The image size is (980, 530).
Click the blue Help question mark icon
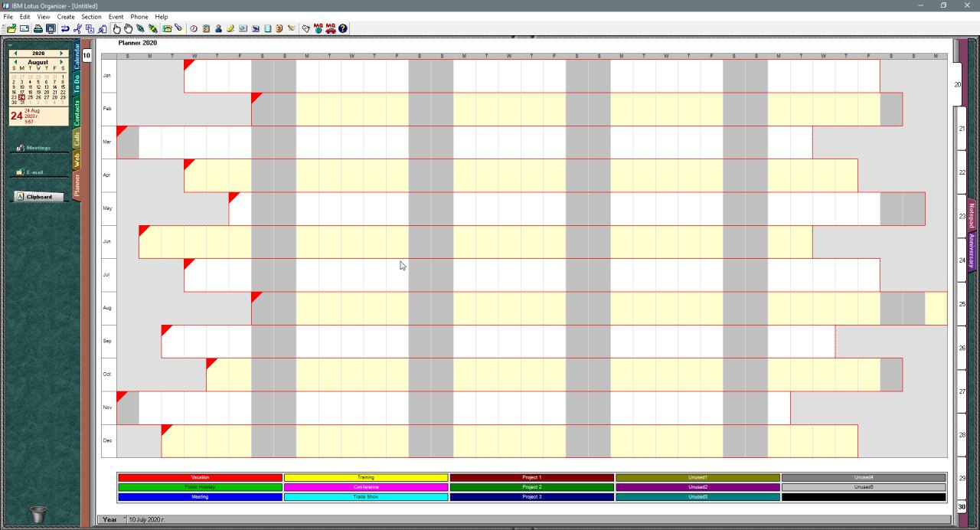pyautogui.click(x=343, y=28)
